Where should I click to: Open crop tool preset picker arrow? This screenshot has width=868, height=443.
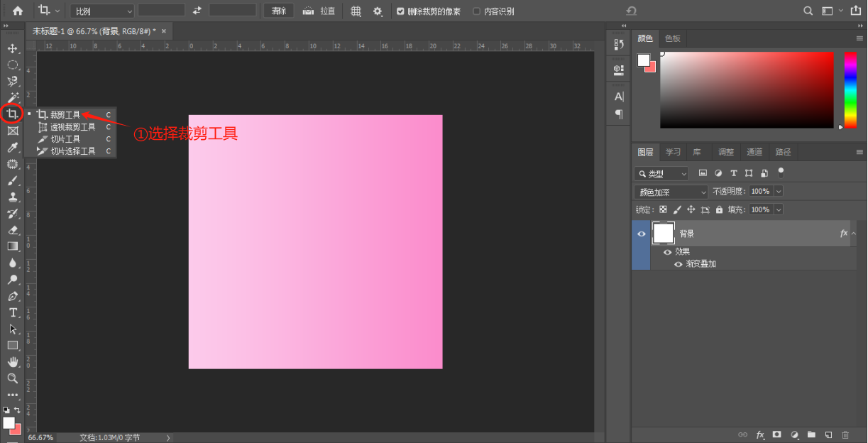(x=57, y=11)
